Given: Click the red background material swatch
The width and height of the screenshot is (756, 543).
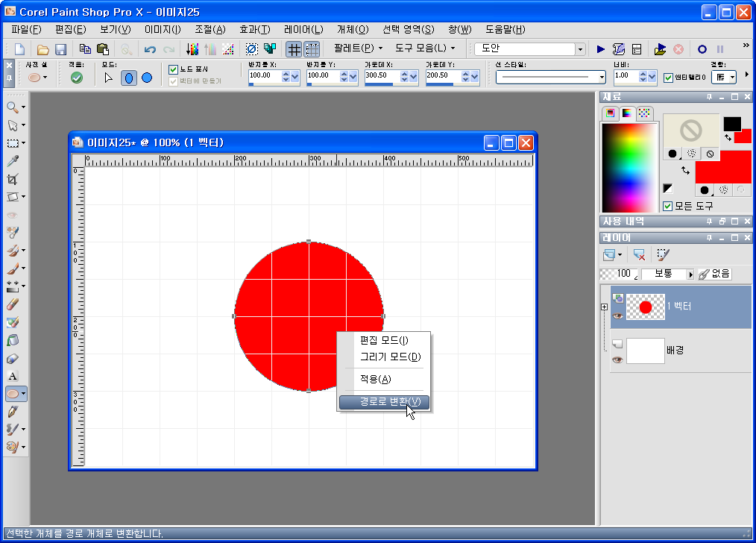Looking at the screenshot, I should tap(722, 167).
